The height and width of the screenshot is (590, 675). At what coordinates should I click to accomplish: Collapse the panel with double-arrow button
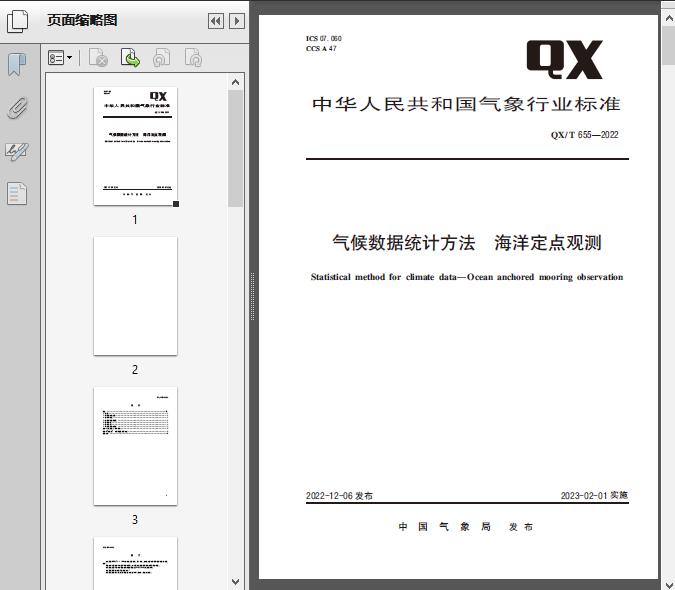(216, 21)
